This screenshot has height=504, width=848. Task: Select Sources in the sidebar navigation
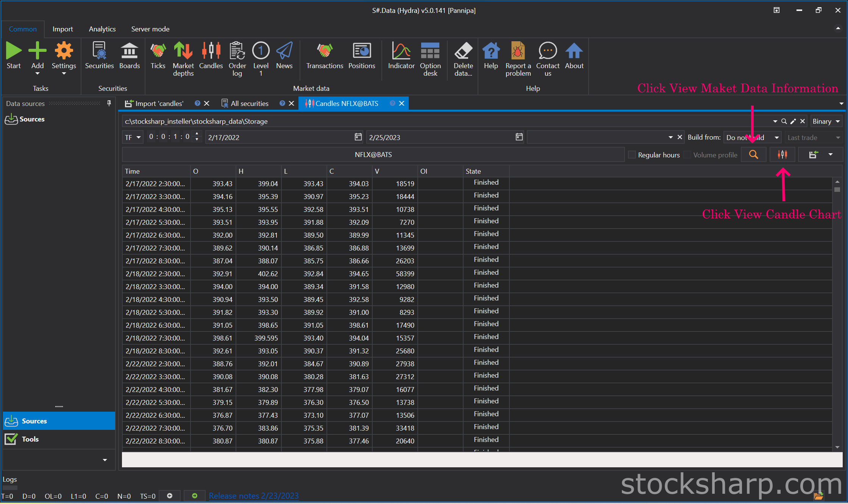(x=59, y=421)
